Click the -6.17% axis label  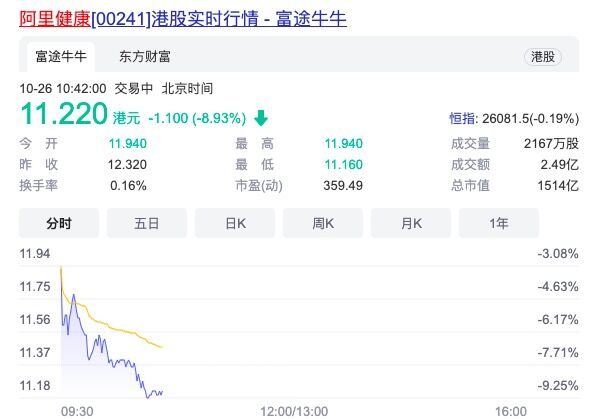[x=558, y=319]
